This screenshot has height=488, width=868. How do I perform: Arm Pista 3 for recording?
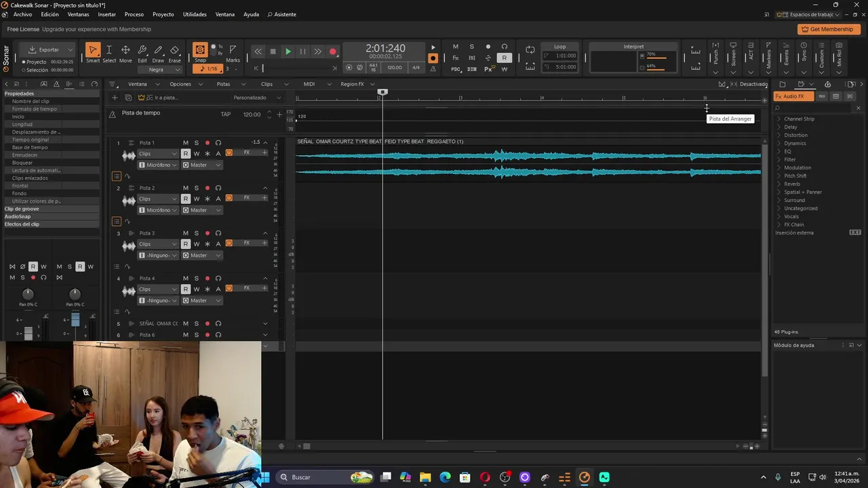click(208, 233)
